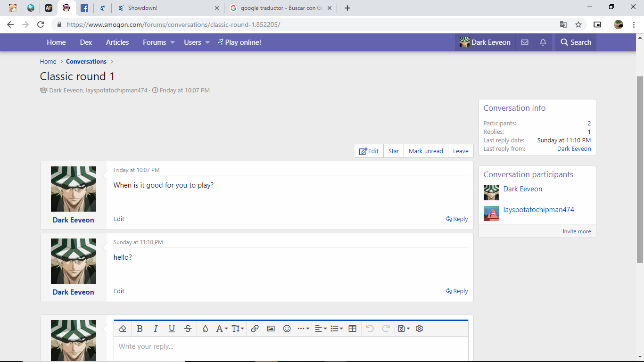Toggle bold formatting in reply editor
The width and height of the screenshot is (644, 362).
pyautogui.click(x=140, y=329)
